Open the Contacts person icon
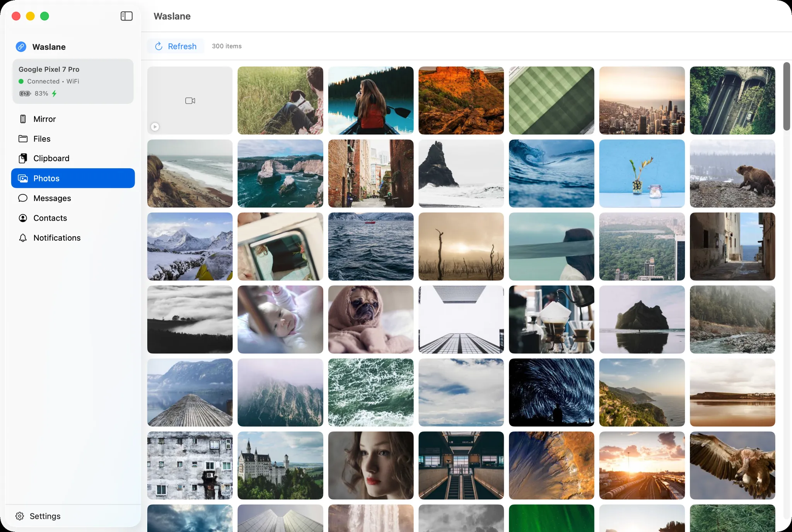 pos(23,218)
